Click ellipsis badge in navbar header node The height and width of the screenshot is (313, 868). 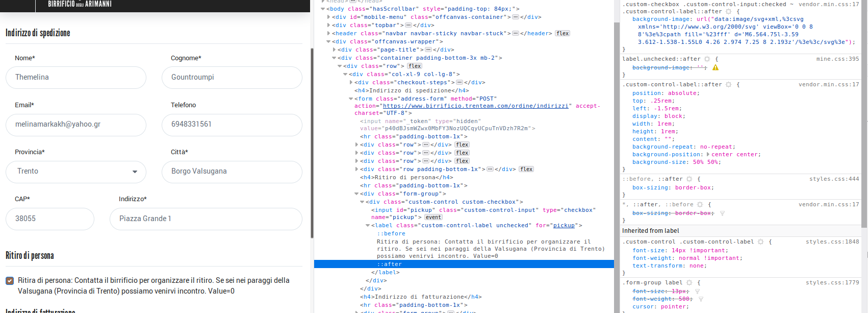point(516,33)
